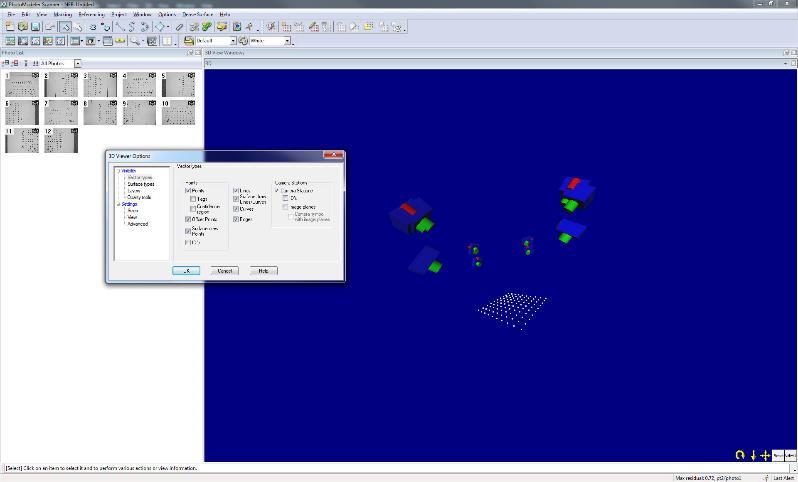Click the yellow pan cross icon in 3D viewer
Screen dimensions: 798x482
[764, 455]
